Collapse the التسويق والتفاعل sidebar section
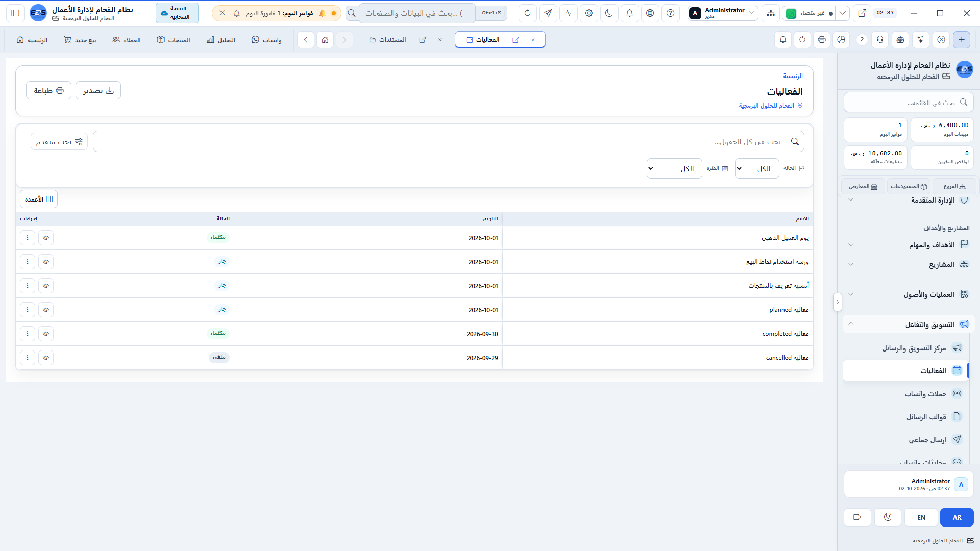Viewport: 980px width, 551px height. 908,324
